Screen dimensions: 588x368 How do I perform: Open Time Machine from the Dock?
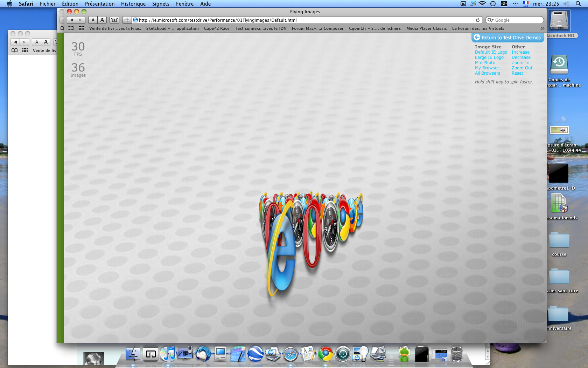(343, 354)
